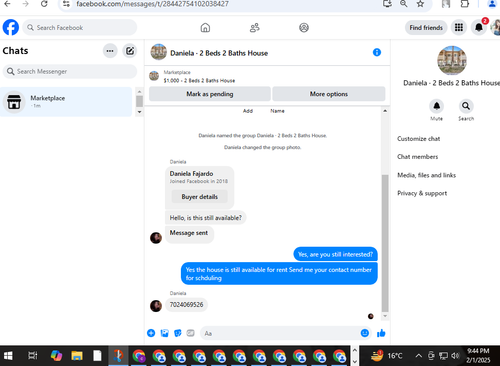The image size is (500, 366).
Task: Click the browser address bar URL
Action: pyautogui.click(x=152, y=4)
